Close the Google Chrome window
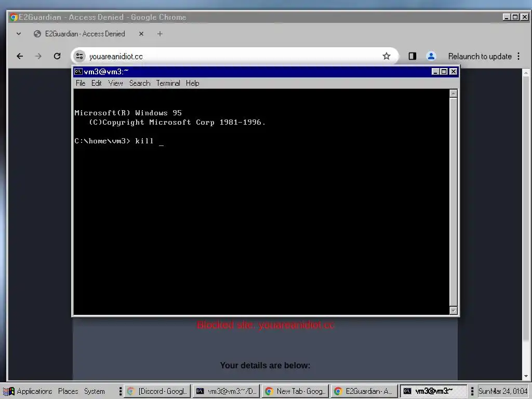The width and height of the screenshot is (532, 399). pos(525,17)
